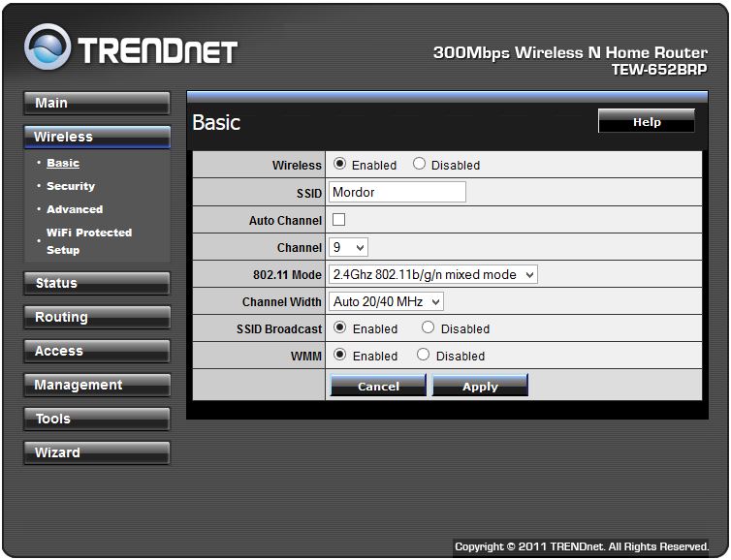Open the Access menu section
Viewport: 731px width, 560px height.
coord(96,352)
